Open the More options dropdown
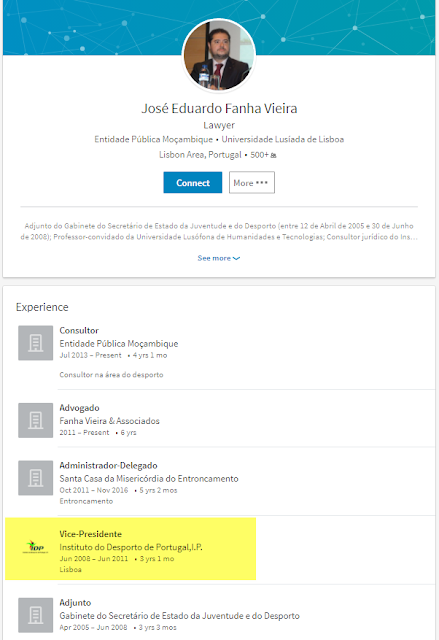 point(251,182)
